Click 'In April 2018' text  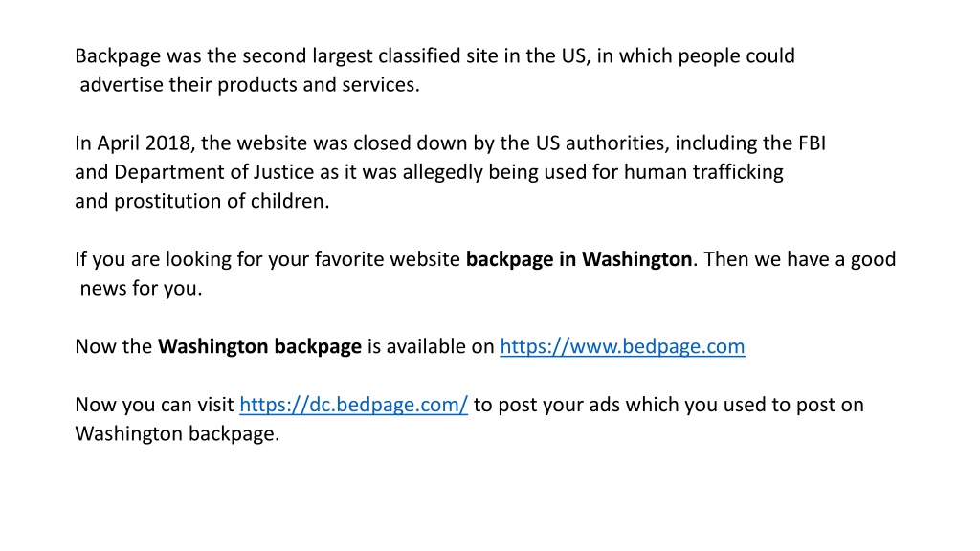pos(132,143)
